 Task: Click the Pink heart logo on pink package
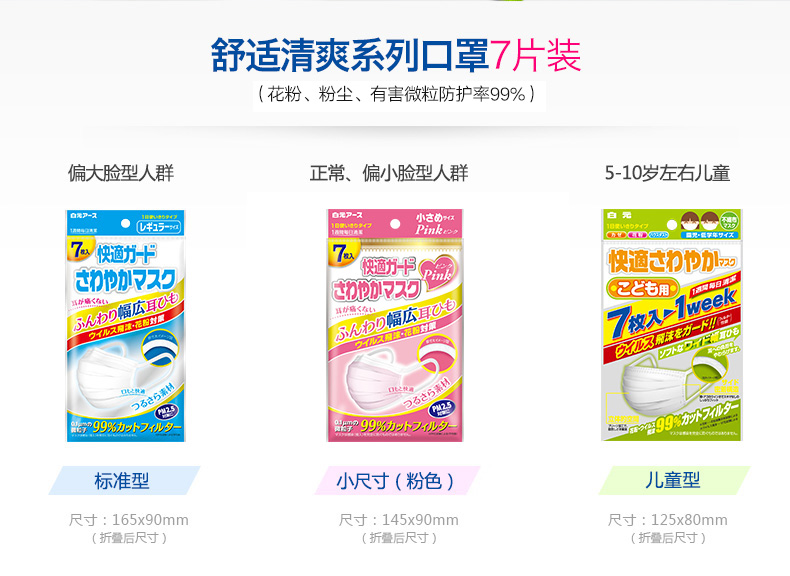pyautogui.click(x=437, y=275)
